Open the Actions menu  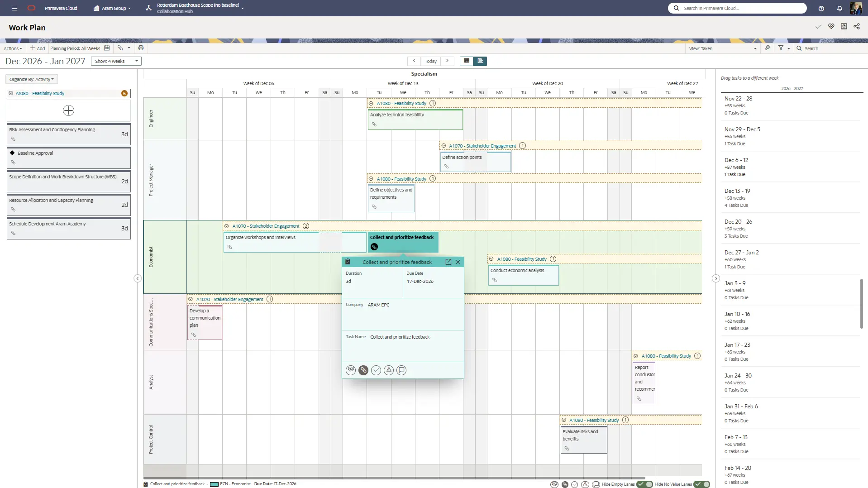(13, 48)
